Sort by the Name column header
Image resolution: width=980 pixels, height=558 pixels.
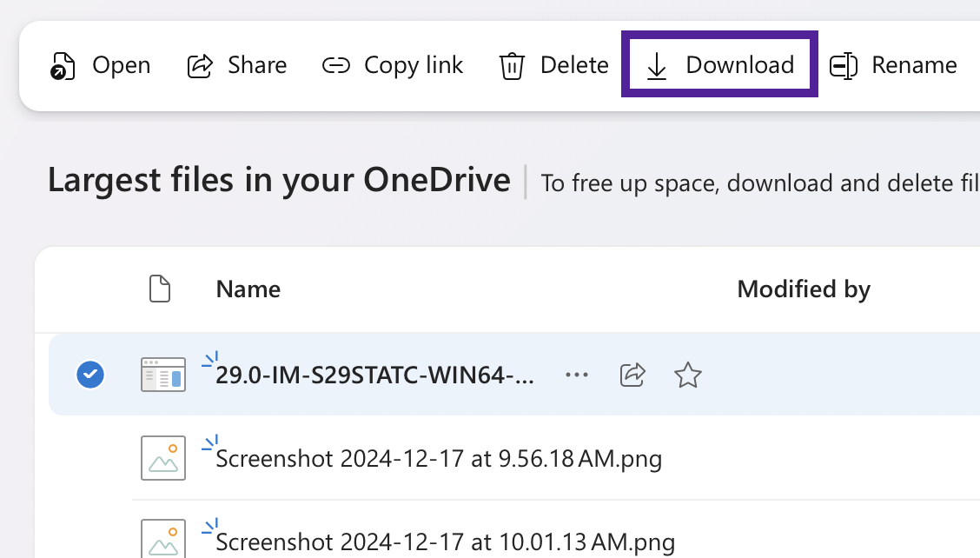(248, 289)
